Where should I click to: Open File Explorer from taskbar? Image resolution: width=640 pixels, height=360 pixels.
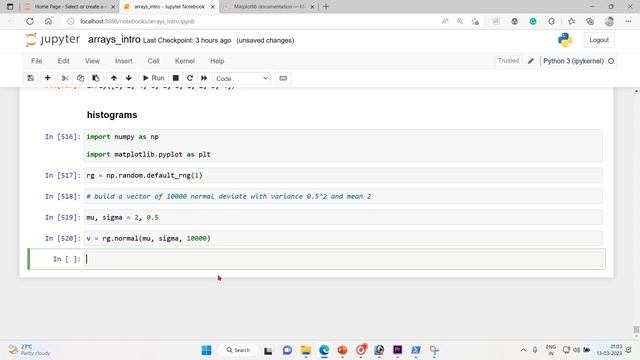pos(306,350)
